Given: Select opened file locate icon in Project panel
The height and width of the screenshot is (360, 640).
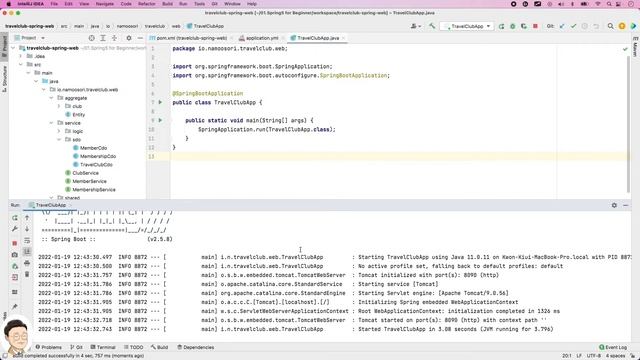Looking at the screenshot, I should (x=91, y=38).
